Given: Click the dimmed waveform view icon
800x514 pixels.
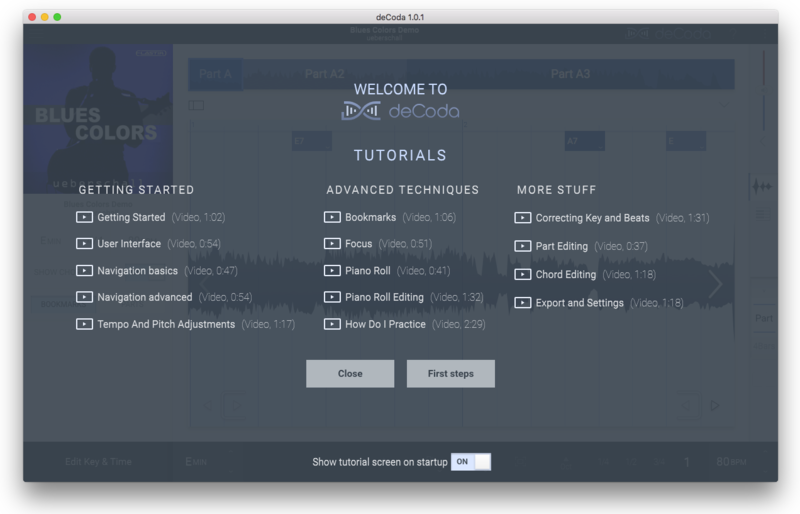Looking at the screenshot, I should pos(762,186).
